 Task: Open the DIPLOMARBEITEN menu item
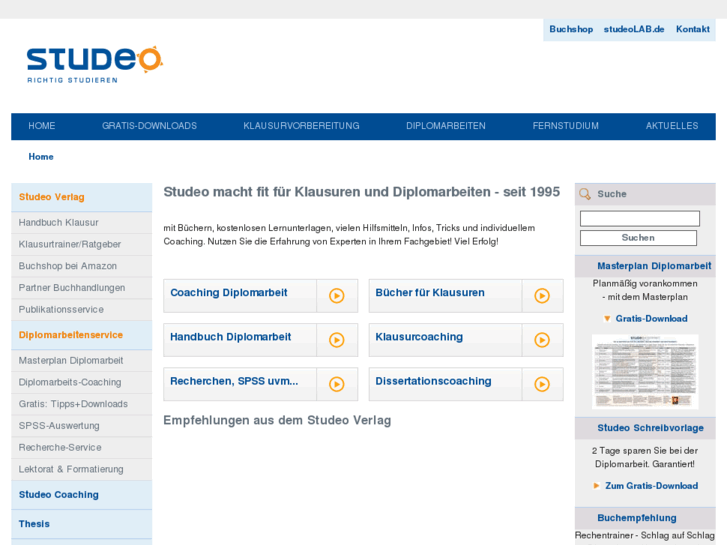coord(446,126)
